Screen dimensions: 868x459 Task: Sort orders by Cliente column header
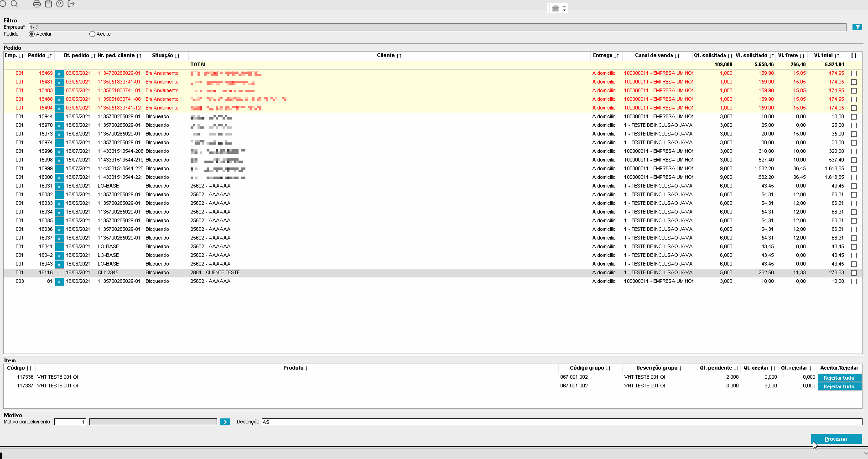(x=389, y=56)
